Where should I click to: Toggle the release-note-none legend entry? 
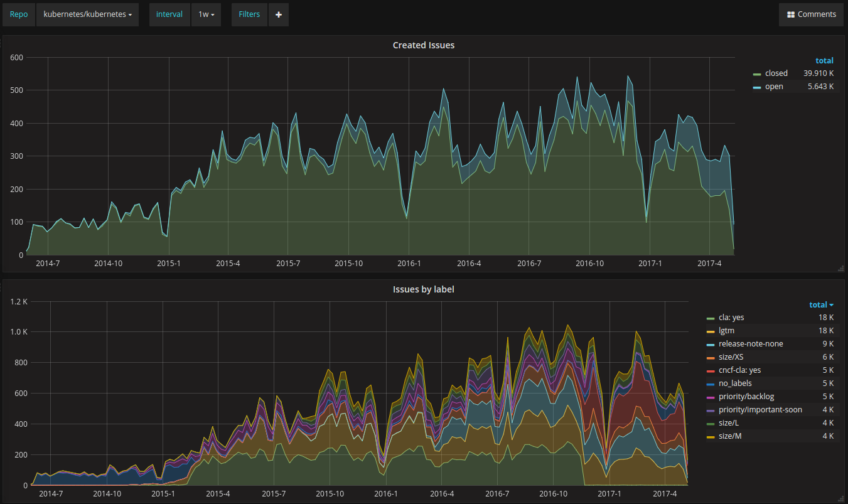click(x=751, y=344)
